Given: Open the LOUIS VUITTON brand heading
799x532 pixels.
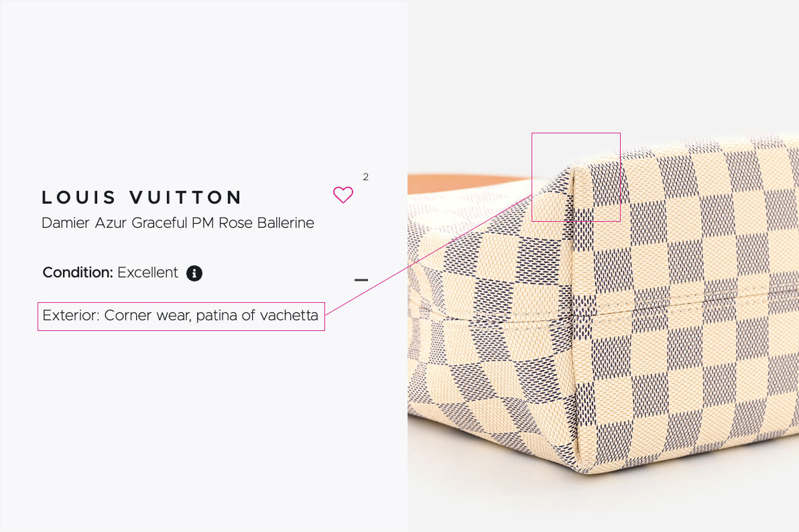Looking at the screenshot, I should pos(141,197).
